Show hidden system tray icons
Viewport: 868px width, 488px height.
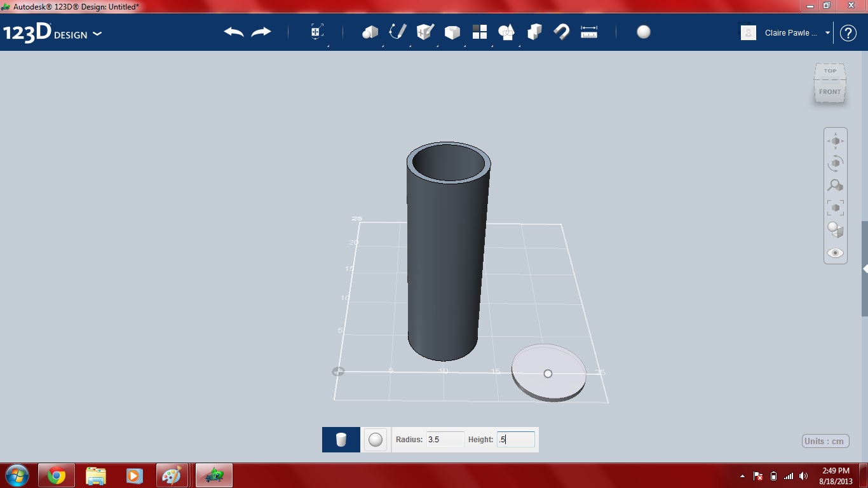(742, 476)
